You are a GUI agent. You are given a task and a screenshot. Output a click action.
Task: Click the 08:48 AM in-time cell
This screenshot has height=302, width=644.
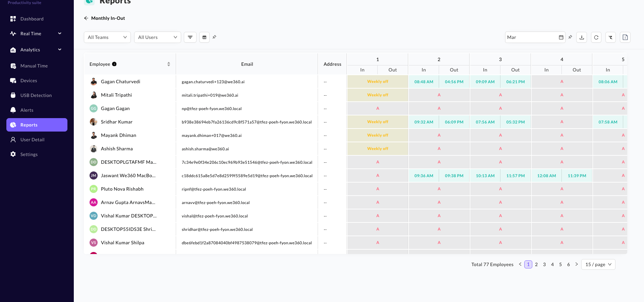coord(424,82)
